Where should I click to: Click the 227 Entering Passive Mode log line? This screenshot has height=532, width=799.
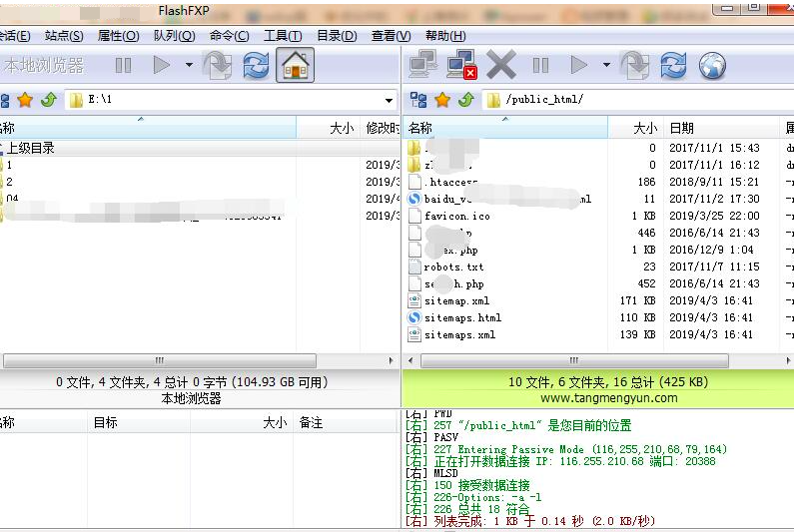pyautogui.click(x=565, y=449)
